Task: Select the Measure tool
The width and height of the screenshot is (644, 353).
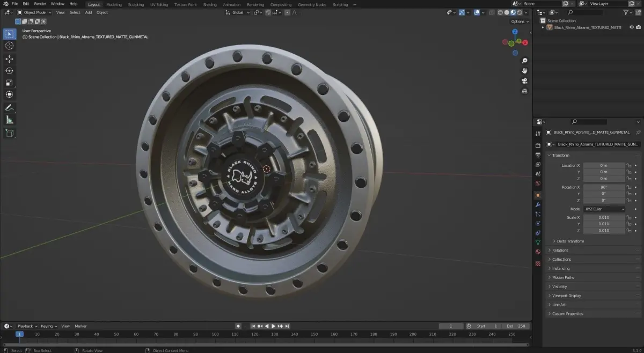Action: click(x=10, y=120)
